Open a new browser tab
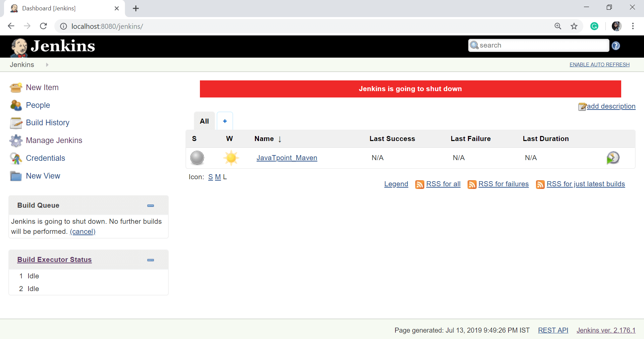Screen dimensions: 644x339 tap(136, 8)
